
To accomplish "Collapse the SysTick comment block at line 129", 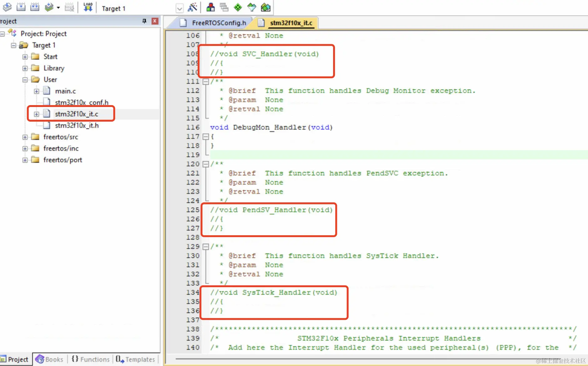I will click(x=205, y=247).
